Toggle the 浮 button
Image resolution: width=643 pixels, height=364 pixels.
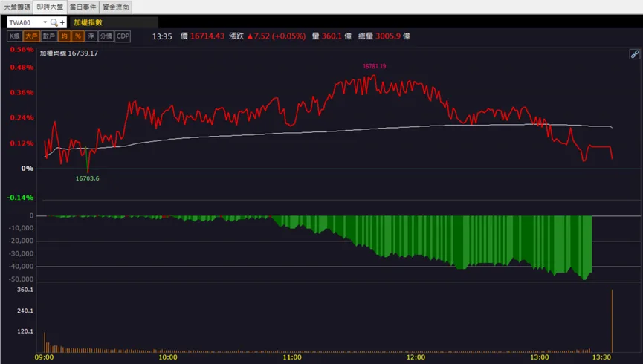point(91,36)
